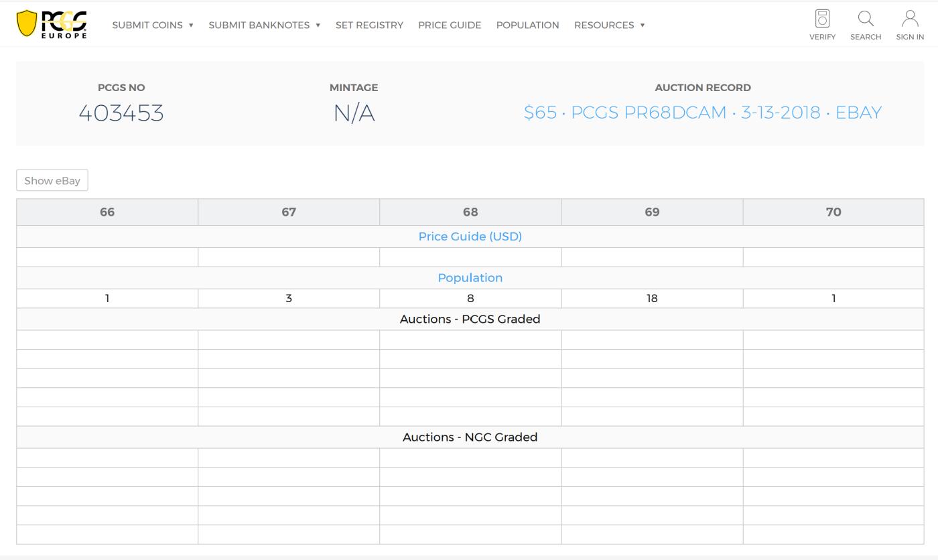Expand the Submit Banknotes dropdown menu

point(264,25)
